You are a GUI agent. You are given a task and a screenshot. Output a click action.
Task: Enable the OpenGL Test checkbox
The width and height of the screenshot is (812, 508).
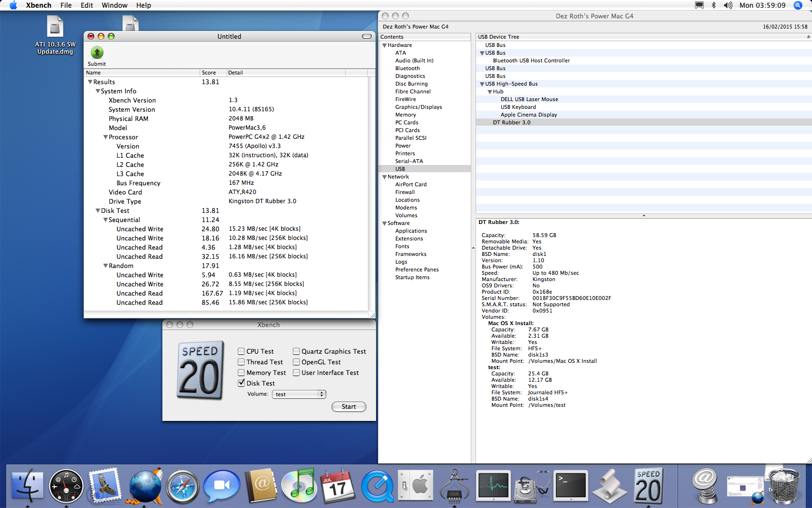[x=296, y=362]
